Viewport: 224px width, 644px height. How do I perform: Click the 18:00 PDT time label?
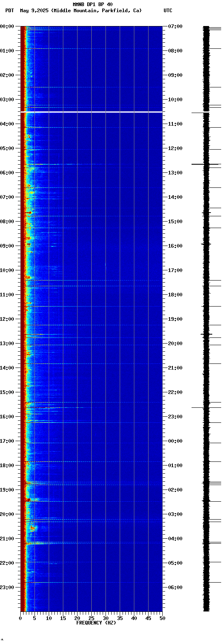click(7, 466)
